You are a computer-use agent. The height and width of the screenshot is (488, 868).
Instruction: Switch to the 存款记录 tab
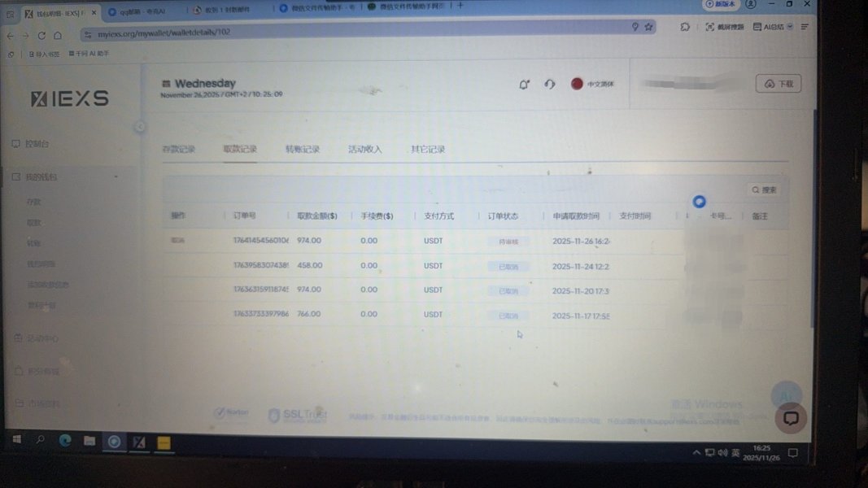click(x=179, y=150)
